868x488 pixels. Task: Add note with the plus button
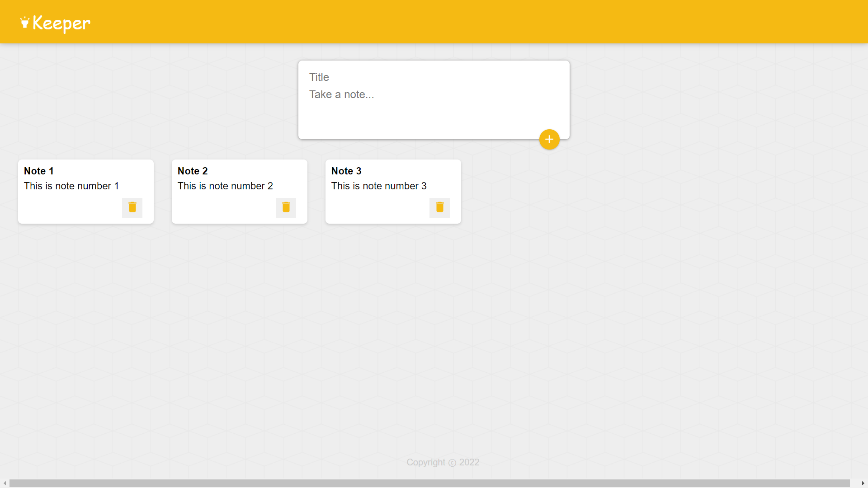coord(549,139)
